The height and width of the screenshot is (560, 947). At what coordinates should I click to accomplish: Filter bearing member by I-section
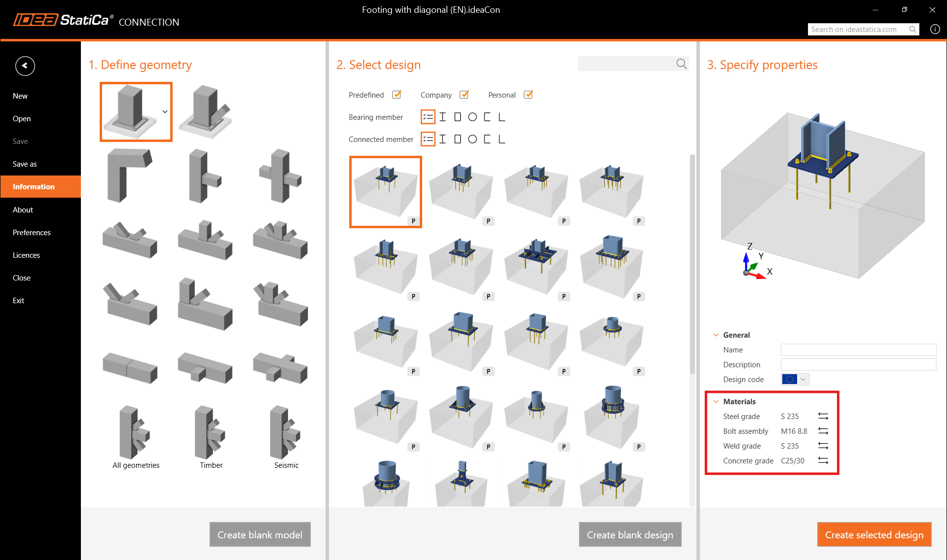[x=442, y=117]
